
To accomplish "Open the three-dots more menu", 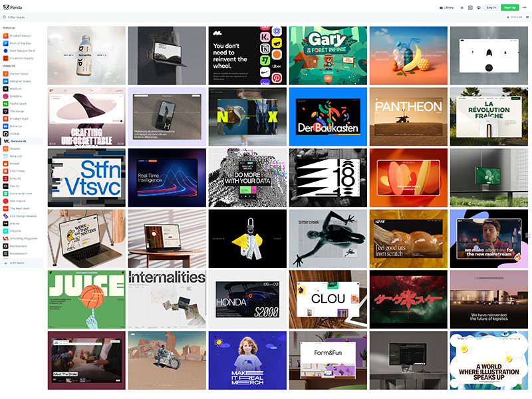I will tap(524, 7).
